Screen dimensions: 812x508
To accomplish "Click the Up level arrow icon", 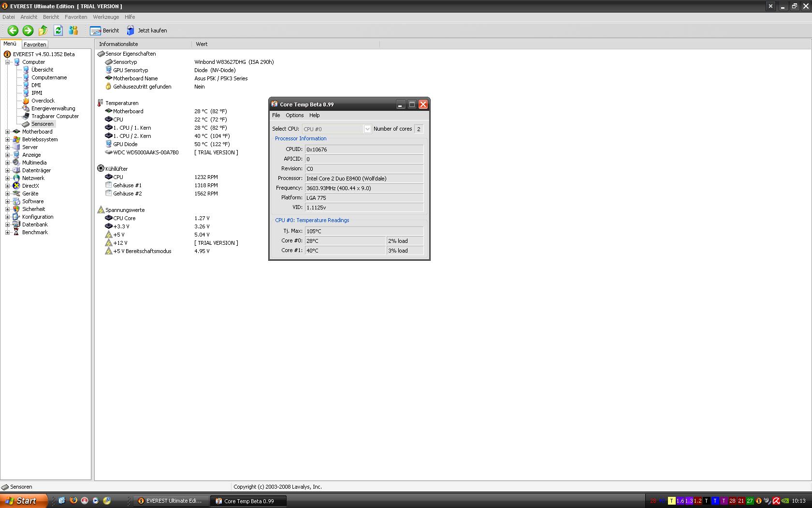I will tap(43, 30).
